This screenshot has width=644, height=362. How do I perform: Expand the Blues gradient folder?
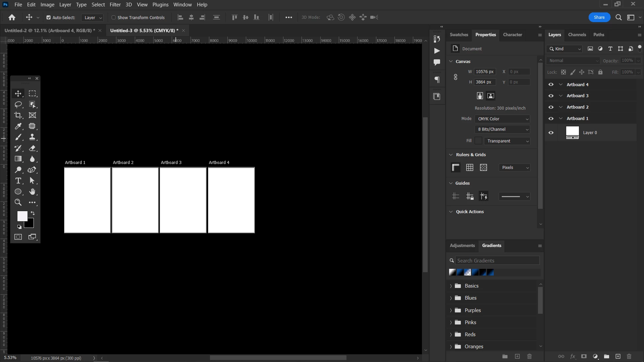(451, 298)
